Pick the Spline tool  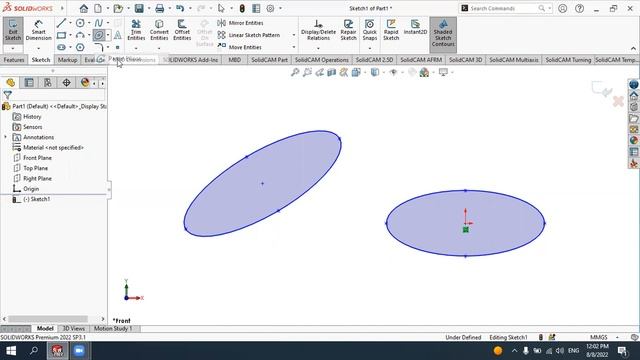98,23
